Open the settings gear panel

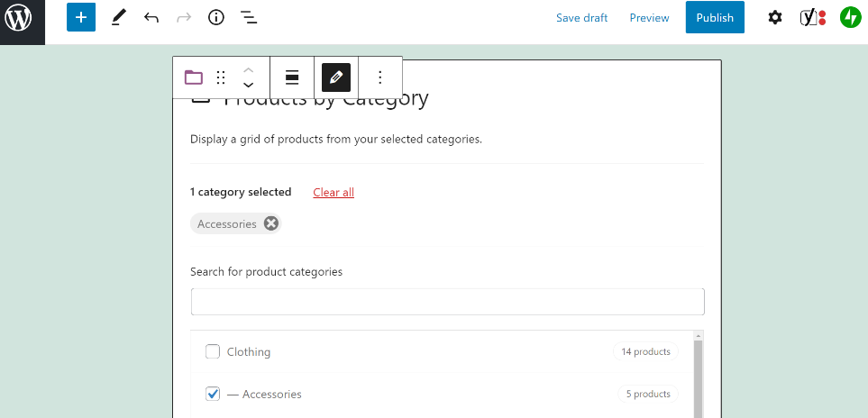click(775, 18)
